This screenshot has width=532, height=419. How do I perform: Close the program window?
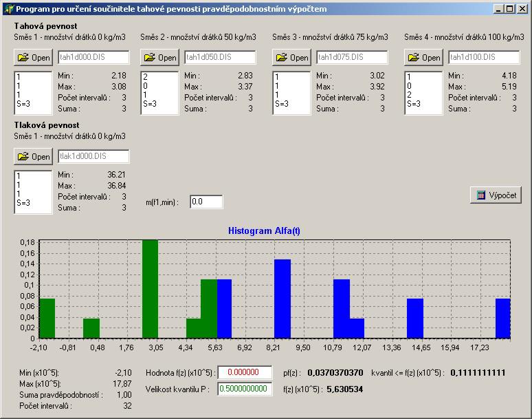(x=522, y=9)
